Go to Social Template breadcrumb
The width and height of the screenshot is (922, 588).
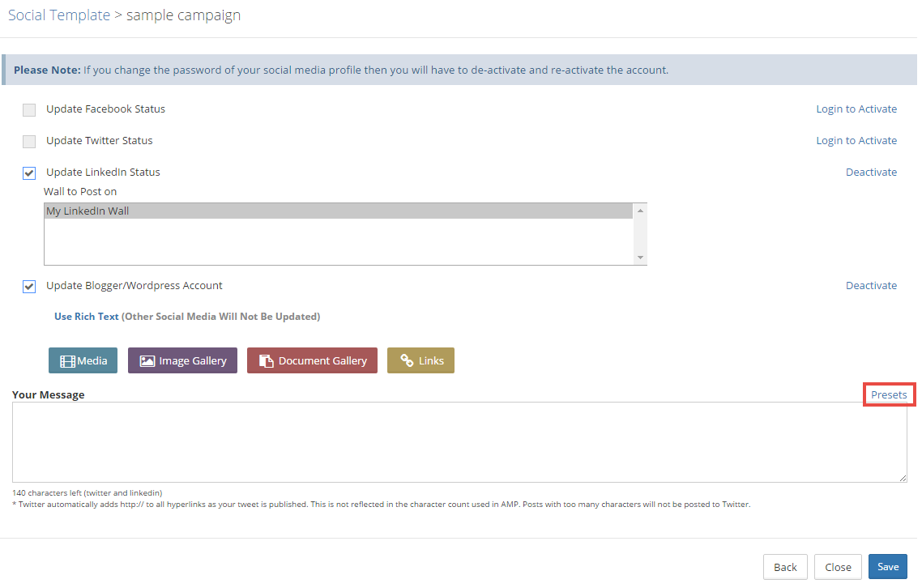click(x=59, y=15)
